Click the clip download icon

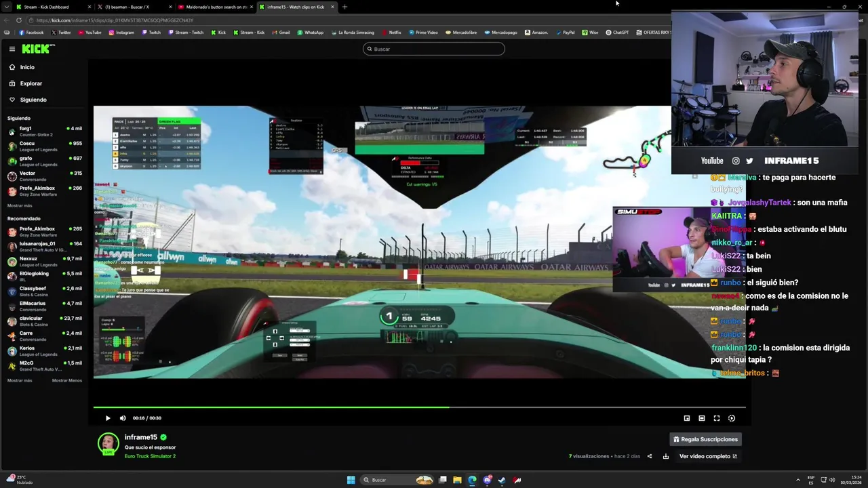tap(666, 456)
